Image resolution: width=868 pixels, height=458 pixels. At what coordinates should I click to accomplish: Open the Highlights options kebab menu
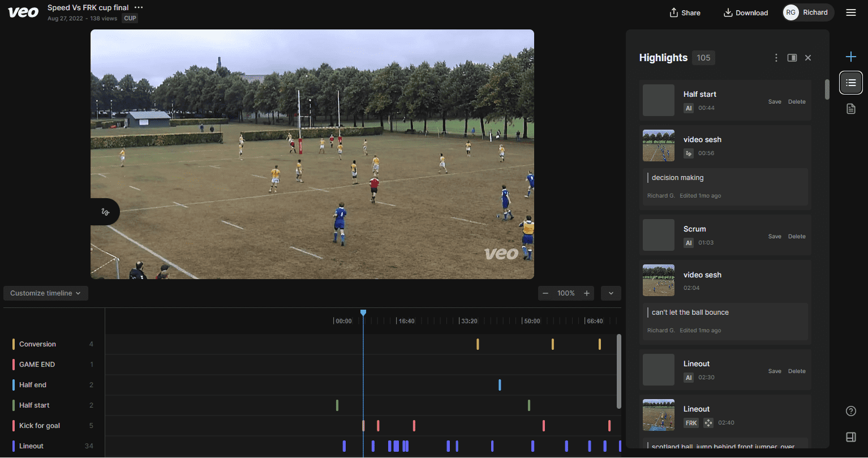[776, 57]
